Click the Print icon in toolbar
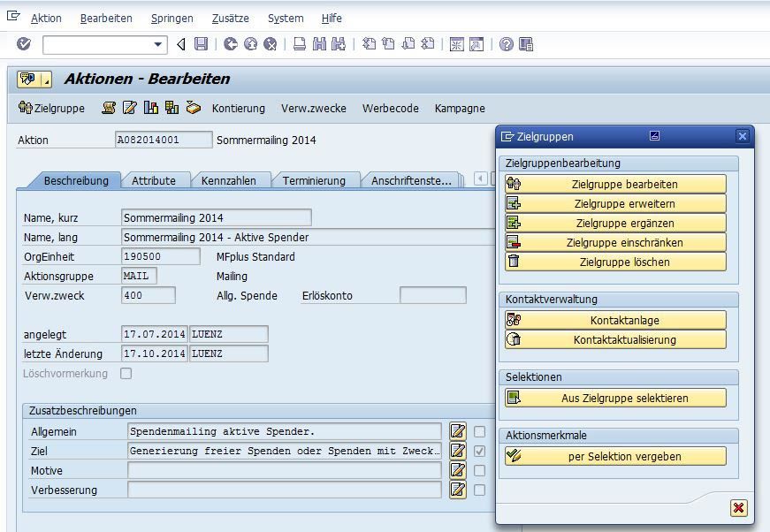The height and width of the screenshot is (532, 770). coord(300,44)
